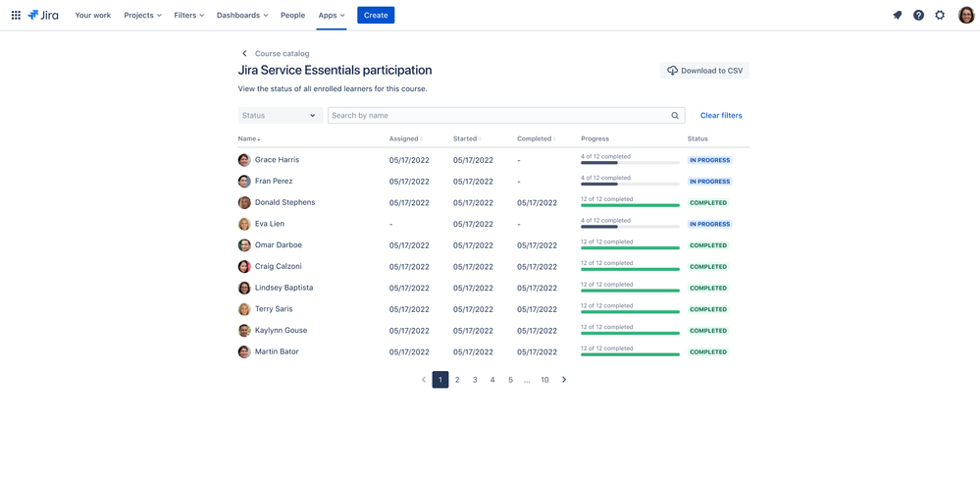Click Fran Perez's In Progress status badge

pos(709,182)
